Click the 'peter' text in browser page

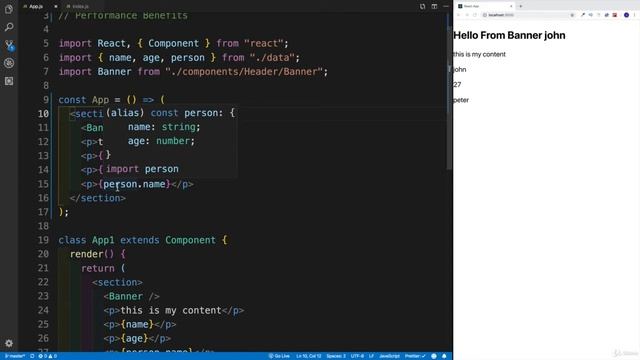pos(461,100)
